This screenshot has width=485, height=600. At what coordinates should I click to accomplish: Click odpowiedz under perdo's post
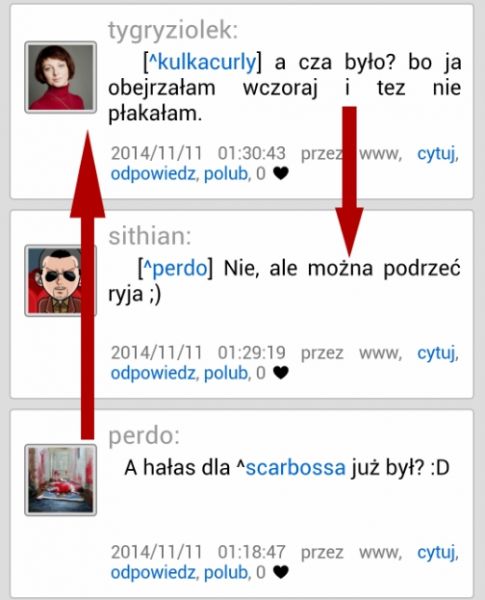pos(154,572)
